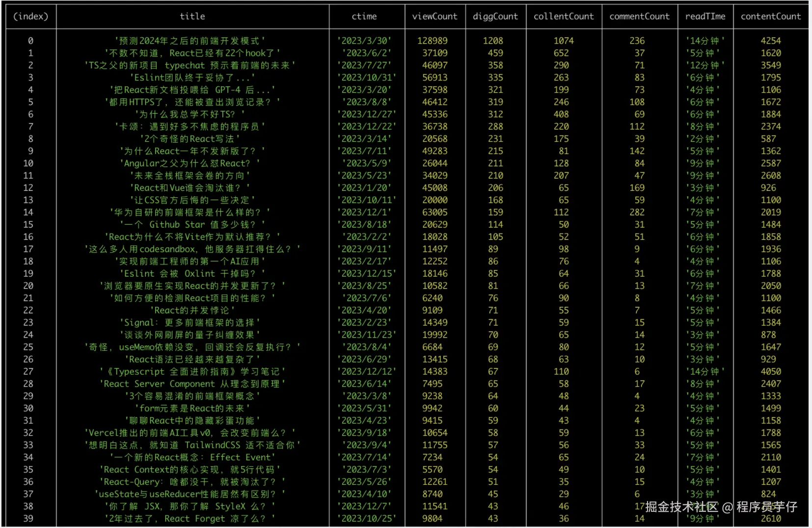812x528 pixels.
Task: Click the title mentioning "codesandbox"
Action: [x=192, y=249]
